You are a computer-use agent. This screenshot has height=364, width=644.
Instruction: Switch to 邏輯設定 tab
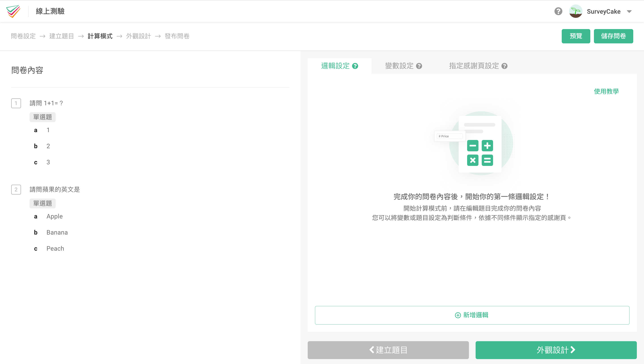click(339, 66)
